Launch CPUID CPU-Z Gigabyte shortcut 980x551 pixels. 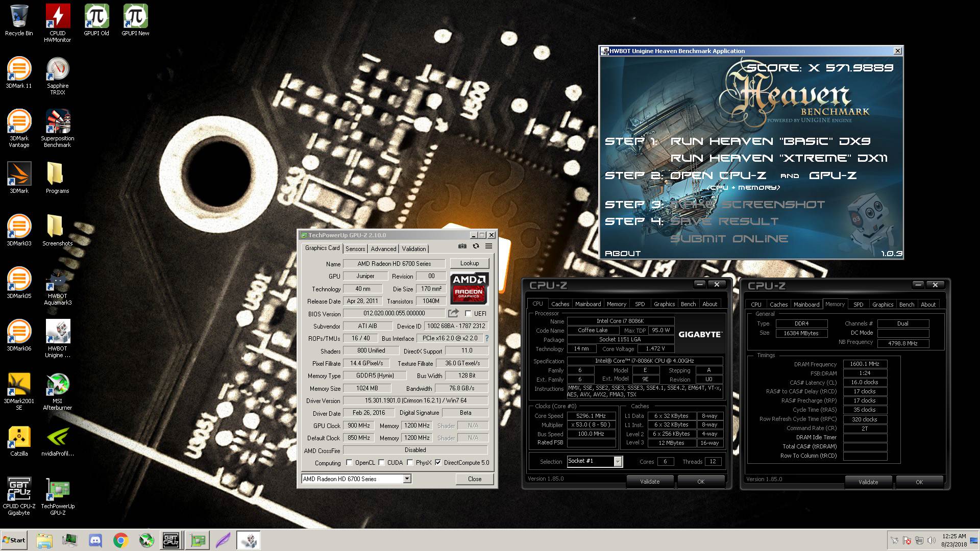pos(19,496)
